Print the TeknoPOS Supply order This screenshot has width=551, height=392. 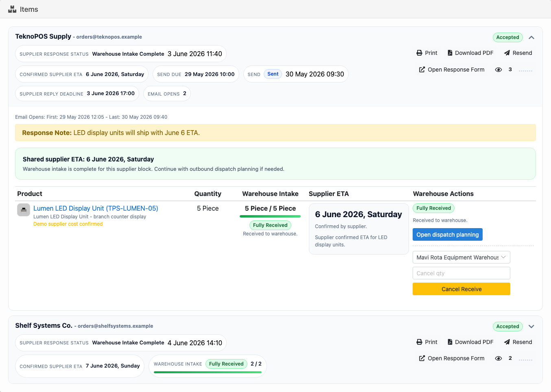[x=427, y=53]
